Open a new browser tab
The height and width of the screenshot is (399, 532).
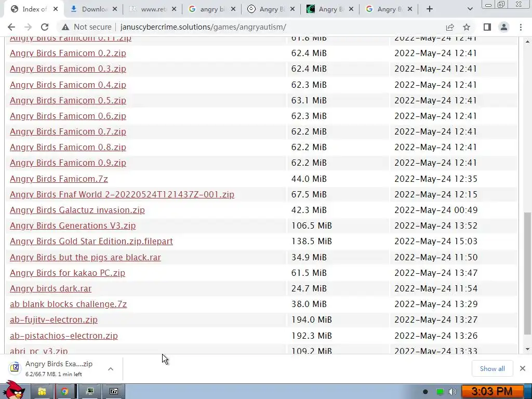tap(430, 9)
